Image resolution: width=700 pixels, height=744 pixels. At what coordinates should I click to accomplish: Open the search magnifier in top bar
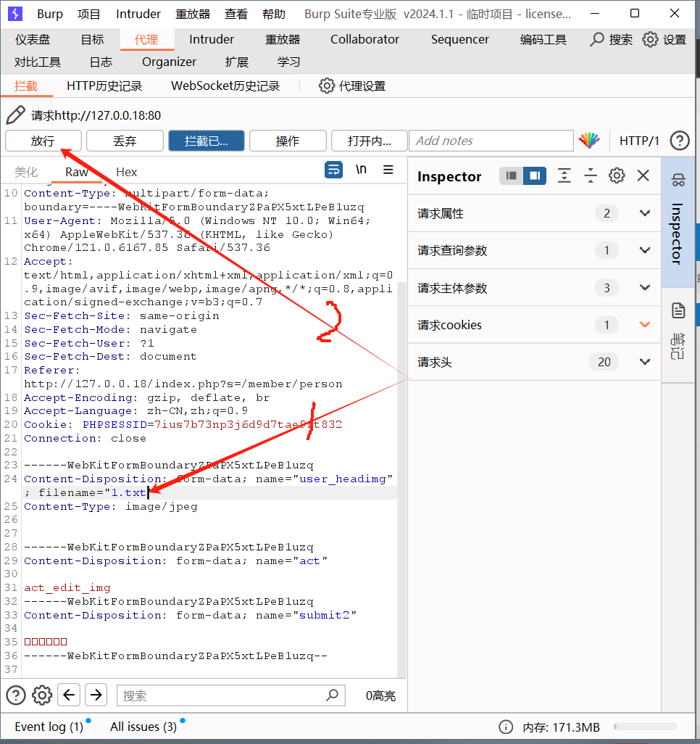pos(596,39)
